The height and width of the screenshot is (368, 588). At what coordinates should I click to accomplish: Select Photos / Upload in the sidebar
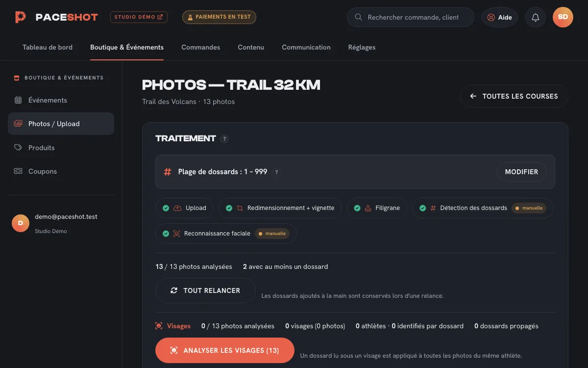(x=61, y=124)
